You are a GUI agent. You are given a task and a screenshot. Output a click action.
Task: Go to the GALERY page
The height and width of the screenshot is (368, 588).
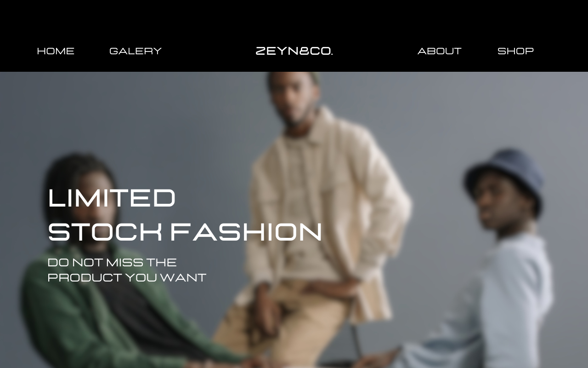point(136,51)
